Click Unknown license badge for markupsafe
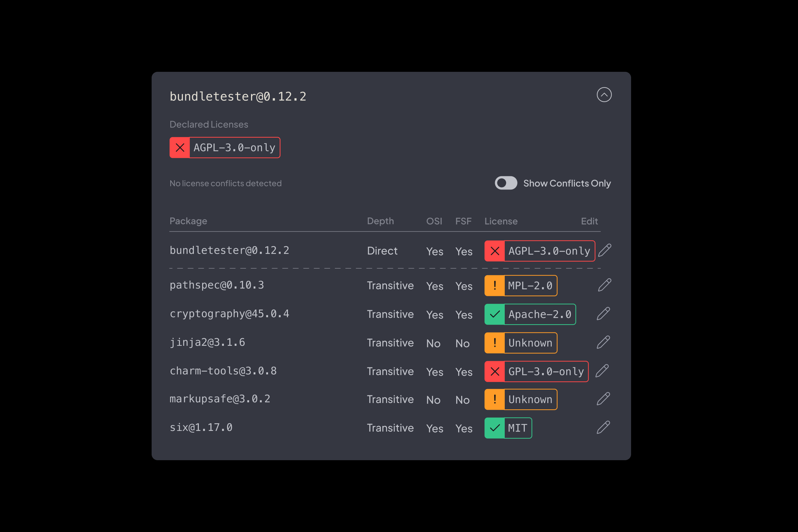Viewport: 798px width, 532px height. pos(521,399)
